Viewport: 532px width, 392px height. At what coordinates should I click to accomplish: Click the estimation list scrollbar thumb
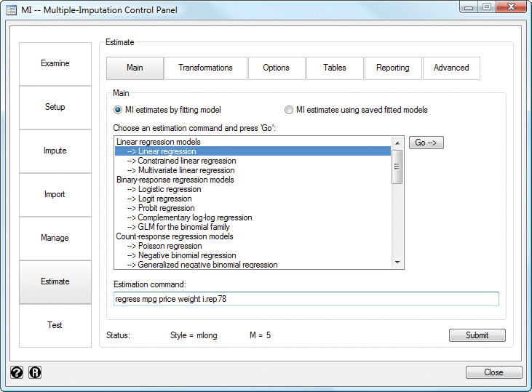[x=397, y=167]
